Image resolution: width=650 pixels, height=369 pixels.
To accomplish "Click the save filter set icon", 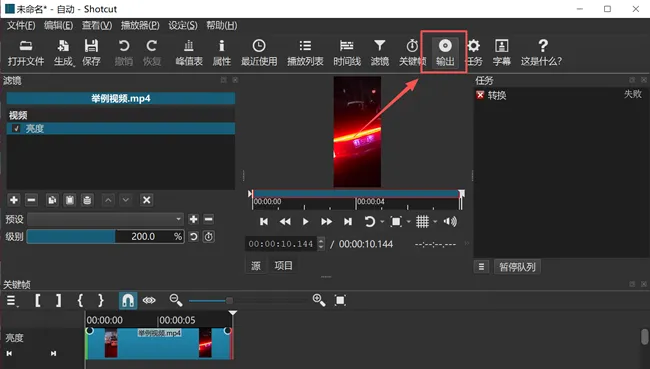I will tap(87, 200).
